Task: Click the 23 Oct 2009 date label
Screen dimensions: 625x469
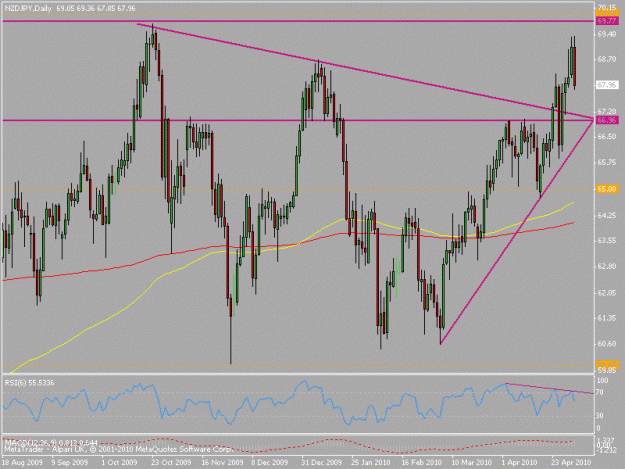Action: 171,463
